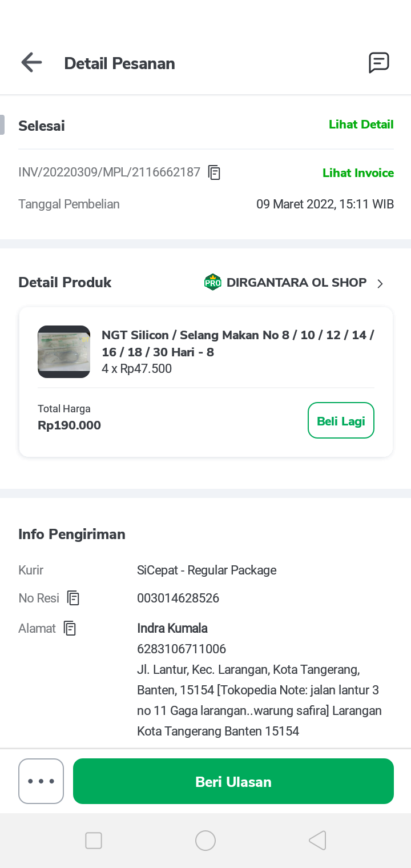Copy the Alamat shipping address
Viewport: 411px width, 868px height.
(x=70, y=628)
